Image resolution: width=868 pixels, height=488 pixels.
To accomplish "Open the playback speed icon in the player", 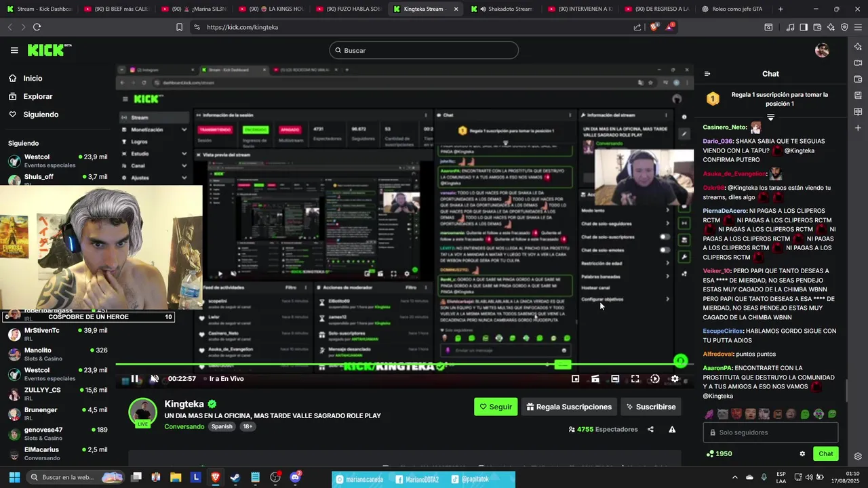I will (654, 379).
